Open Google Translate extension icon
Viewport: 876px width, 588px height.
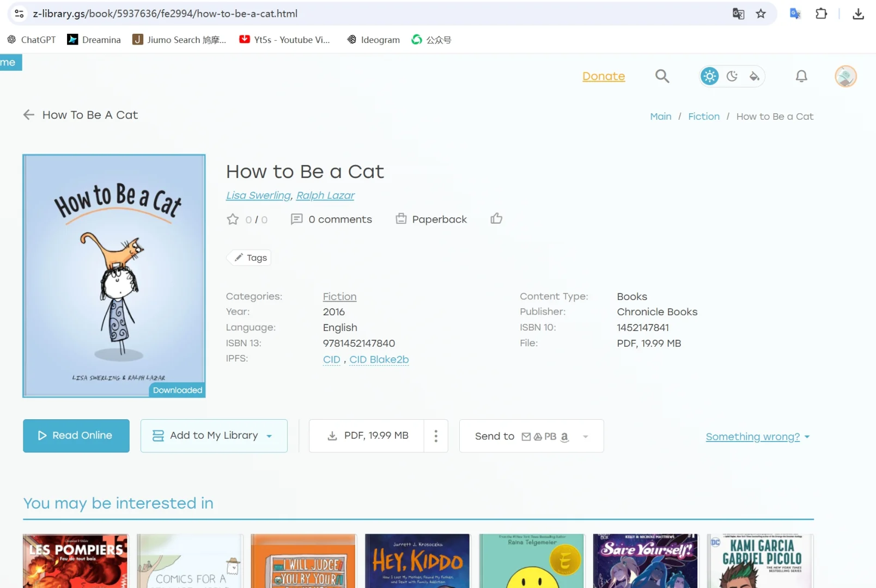(x=795, y=14)
